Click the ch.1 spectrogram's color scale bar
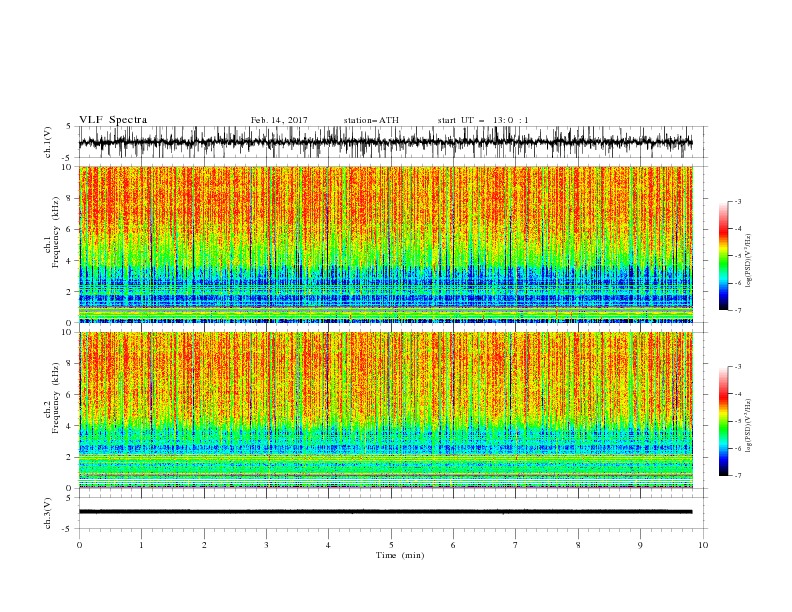 [x=723, y=256]
